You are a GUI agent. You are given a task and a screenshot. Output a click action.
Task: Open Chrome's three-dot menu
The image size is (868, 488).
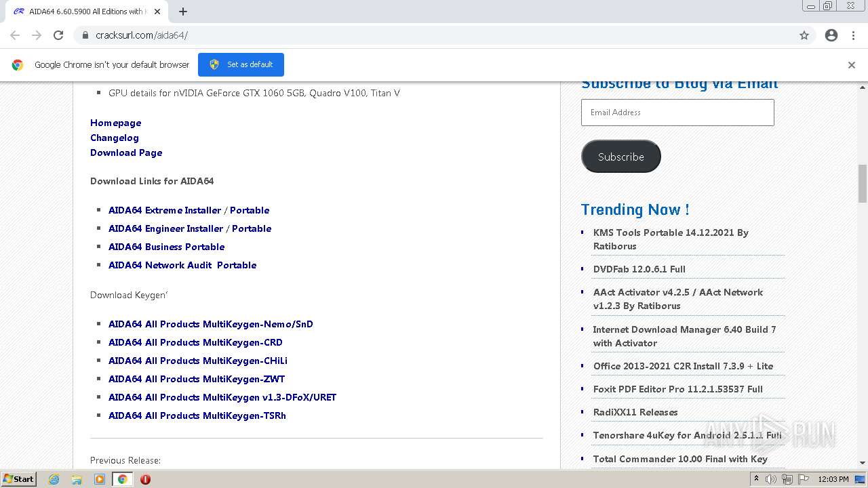point(853,35)
